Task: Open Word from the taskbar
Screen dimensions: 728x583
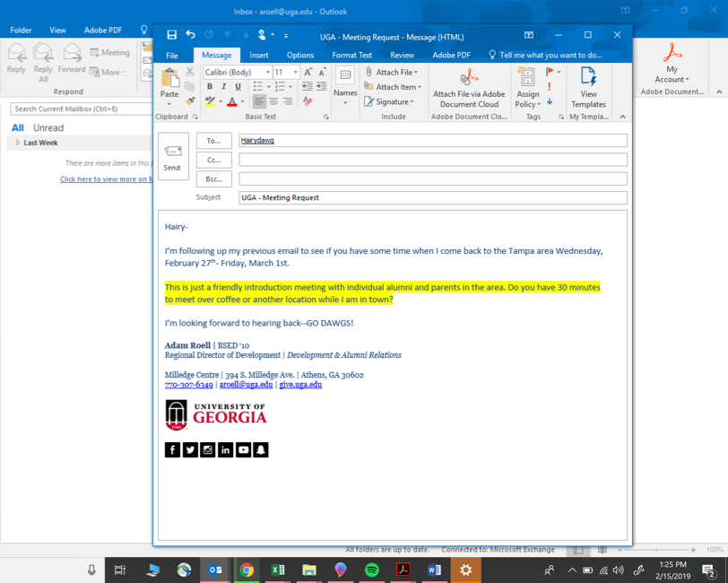Action: click(x=434, y=570)
